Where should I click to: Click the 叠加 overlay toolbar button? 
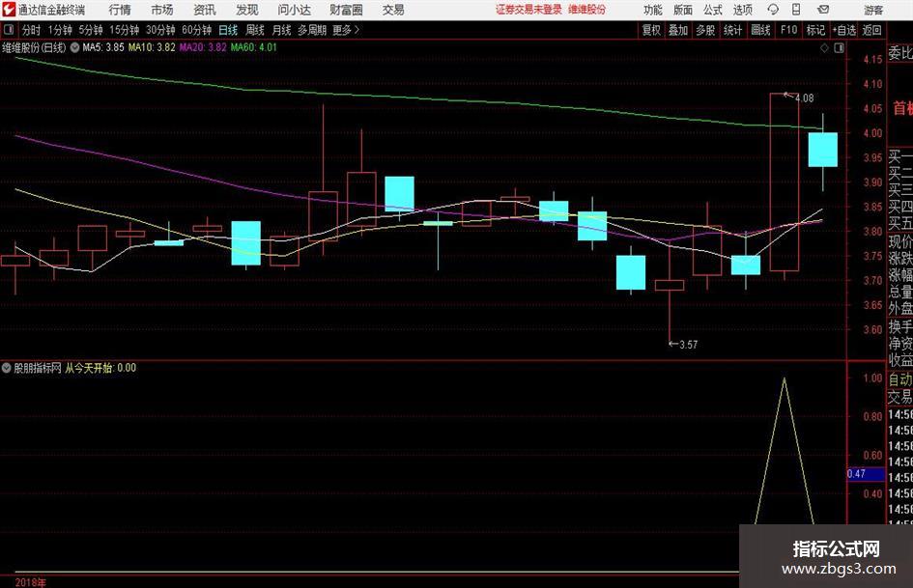678,30
